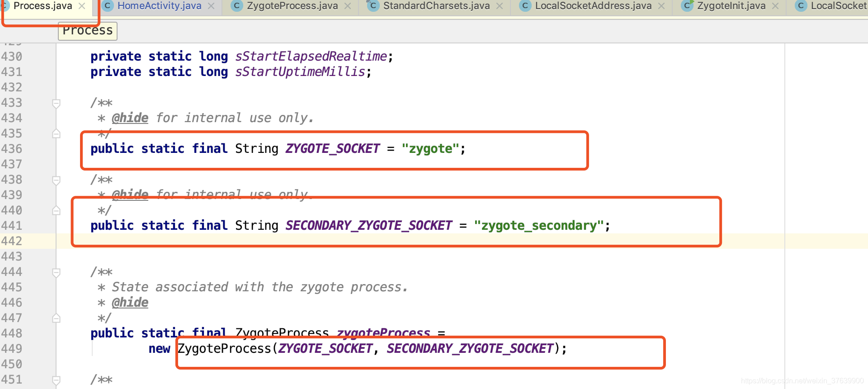Viewport: 868px width, 389px height.
Task: Close the ZygoteProcess.java tab
Action: pos(348,6)
